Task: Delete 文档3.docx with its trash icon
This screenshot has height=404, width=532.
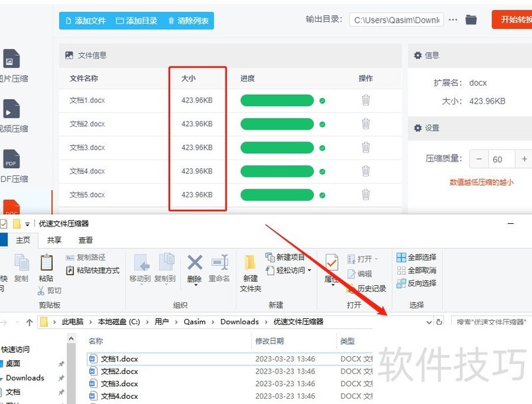Action: pos(366,148)
